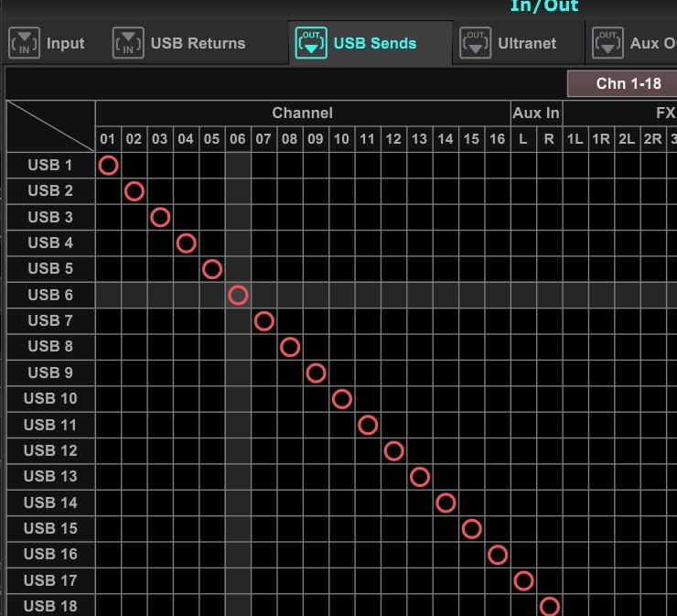Click the channel 16 column header

click(x=498, y=139)
